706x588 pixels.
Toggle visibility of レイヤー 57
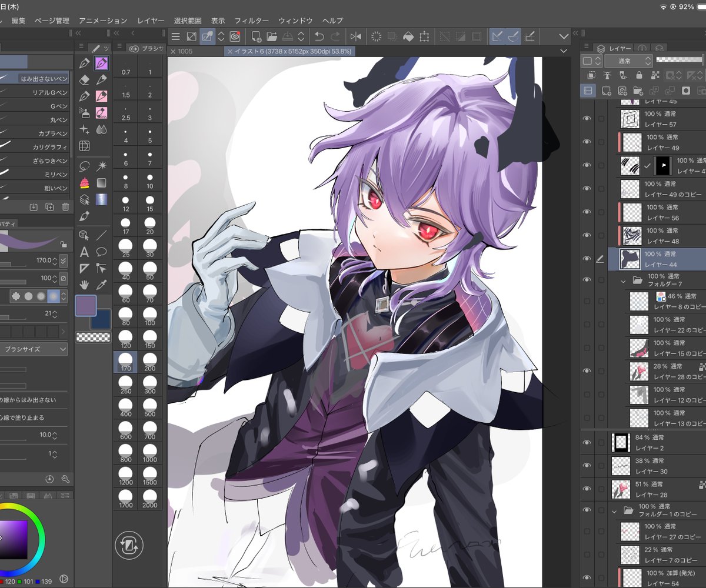587,118
